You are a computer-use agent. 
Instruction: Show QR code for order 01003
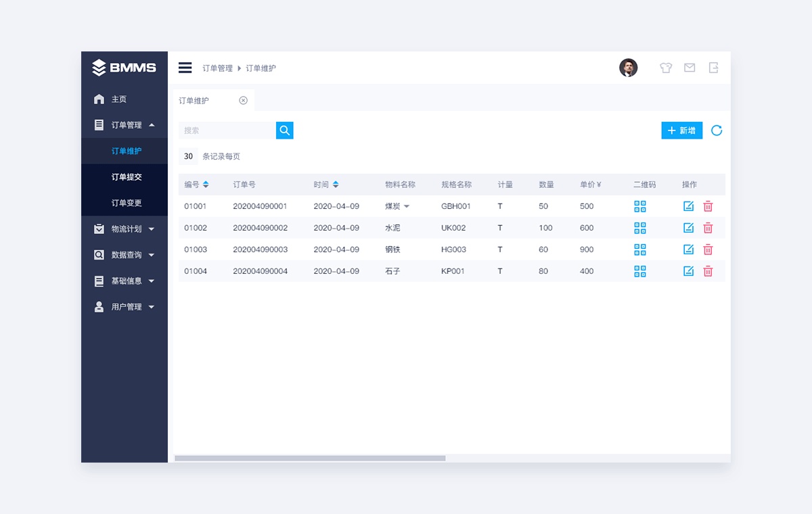[x=640, y=250]
